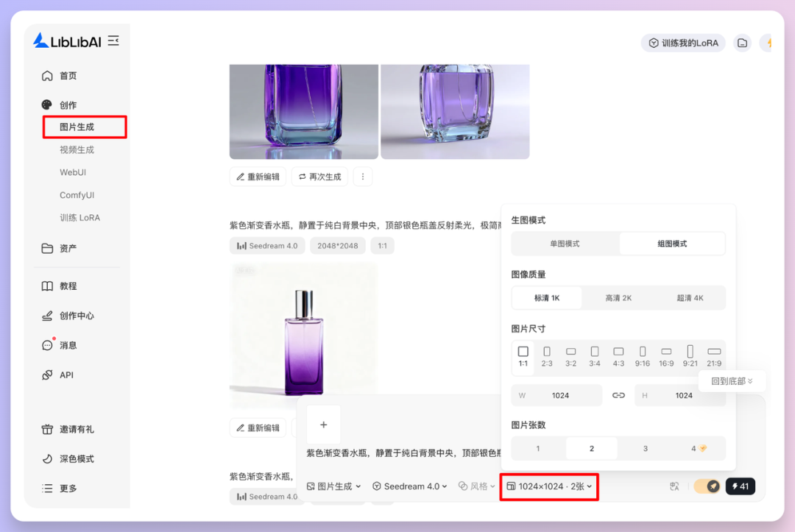Image resolution: width=795 pixels, height=532 pixels.
Task: Add a reference image with the plus button
Action: (323, 425)
